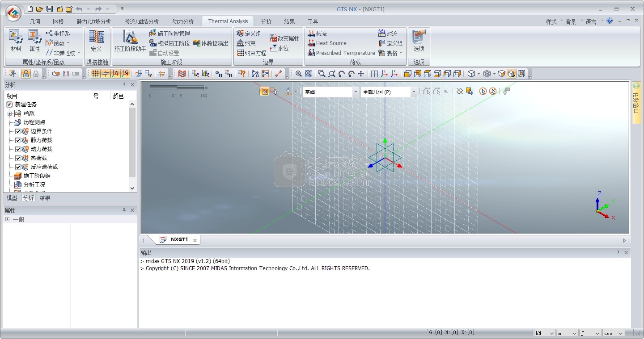Viewport: 644px width, 339px height.
Task: Open the 样式 style menu
Action: [x=554, y=22]
